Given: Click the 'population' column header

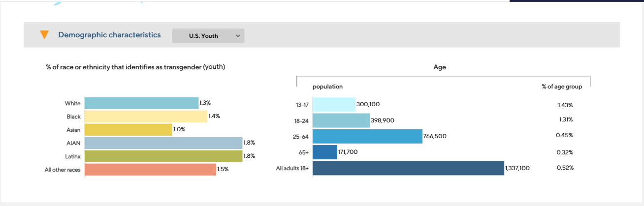Looking at the screenshot, I should [328, 87].
